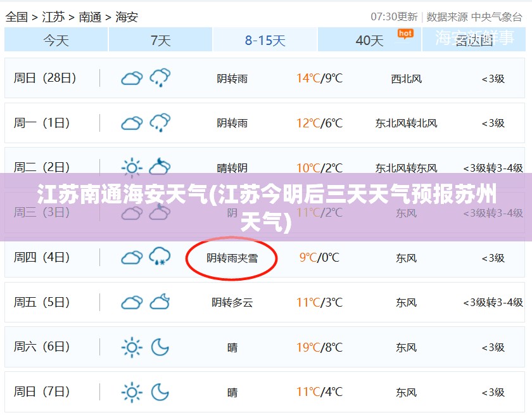Image resolution: width=532 pixels, height=415 pixels.
Task: Click cloudy icon in 周一 (1日) row
Action: coord(132,123)
